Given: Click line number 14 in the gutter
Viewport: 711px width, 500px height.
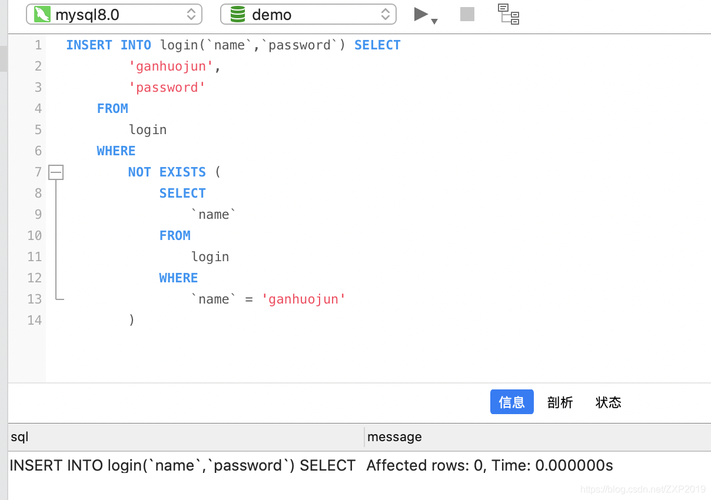Looking at the screenshot, I should (34, 320).
